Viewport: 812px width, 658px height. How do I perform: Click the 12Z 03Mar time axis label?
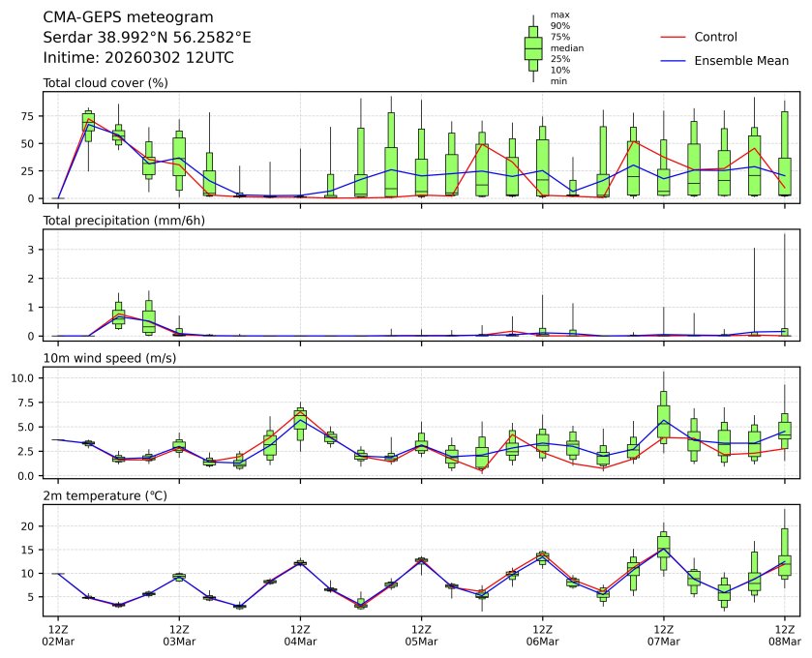tap(179, 635)
